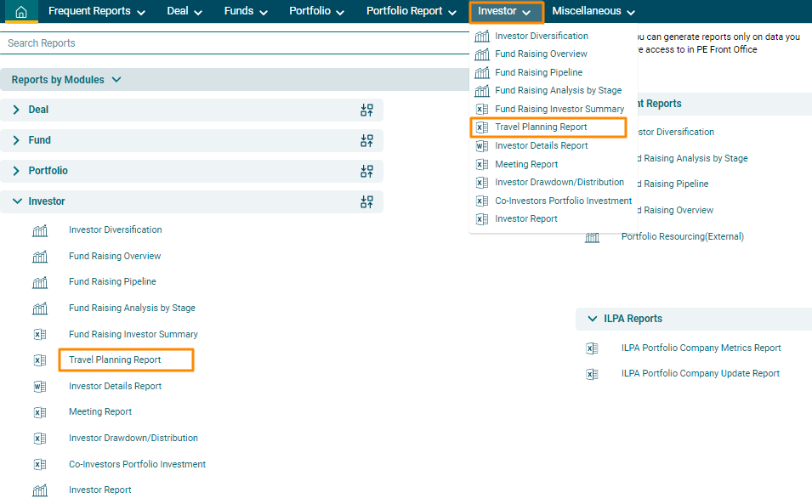Expand the Portfolio module section
The height and width of the screenshot is (504, 812).
point(16,171)
